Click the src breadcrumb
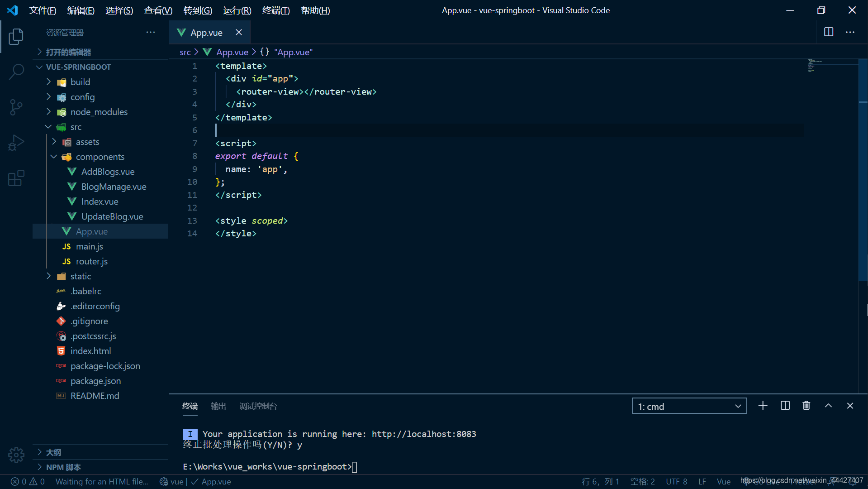This screenshot has height=489, width=868. tap(185, 52)
